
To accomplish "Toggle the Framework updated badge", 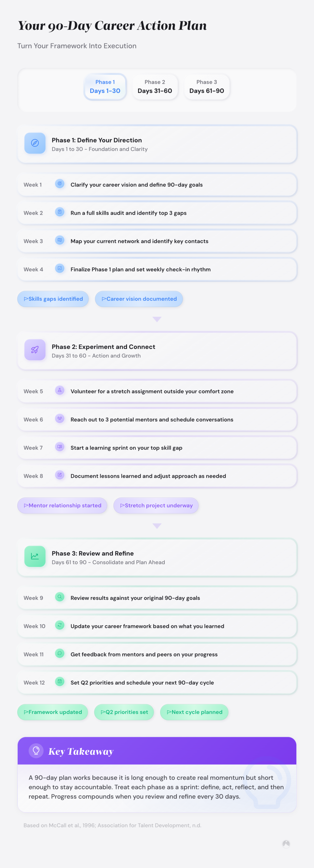I will (53, 712).
